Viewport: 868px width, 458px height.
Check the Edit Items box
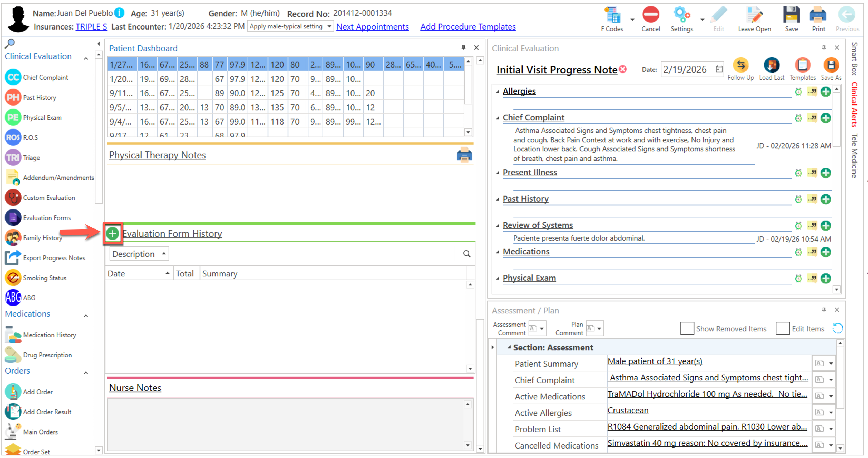(x=782, y=328)
